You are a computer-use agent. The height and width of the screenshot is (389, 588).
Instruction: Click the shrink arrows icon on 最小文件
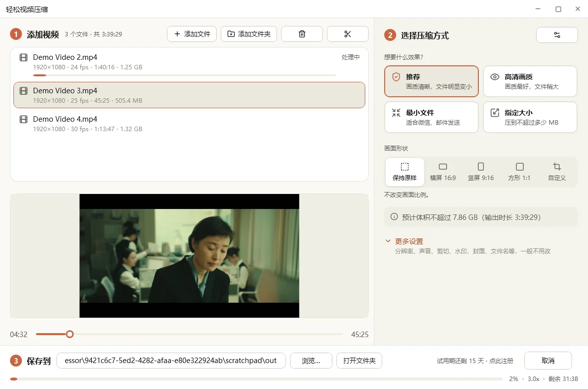[x=396, y=113]
